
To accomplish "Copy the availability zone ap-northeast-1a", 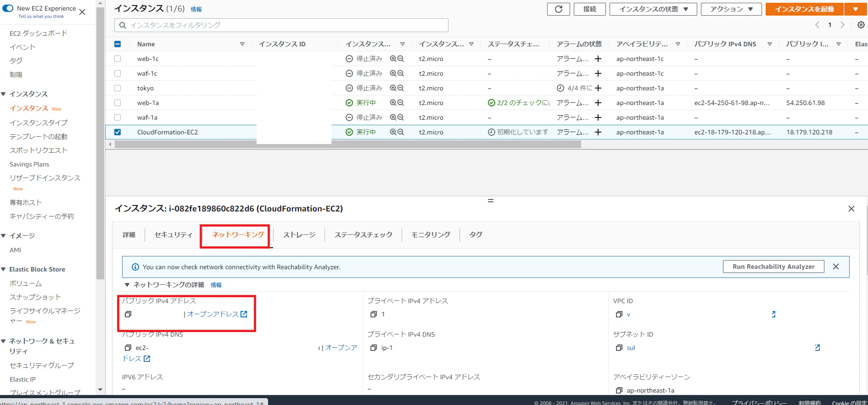I will pyautogui.click(x=619, y=390).
